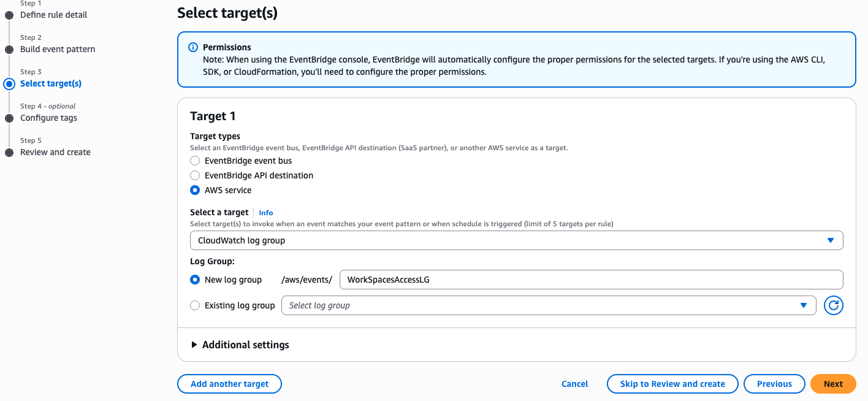Open the Configure tags step
Image resolution: width=868 pixels, height=401 pixels.
point(48,118)
